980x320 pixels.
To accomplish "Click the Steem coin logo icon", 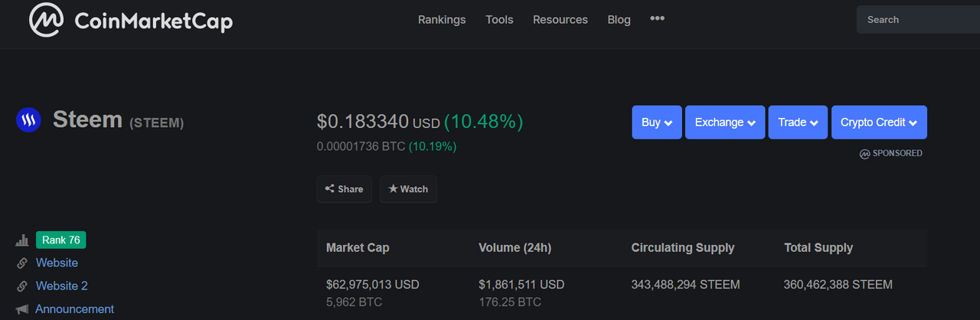I will pyautogui.click(x=28, y=120).
